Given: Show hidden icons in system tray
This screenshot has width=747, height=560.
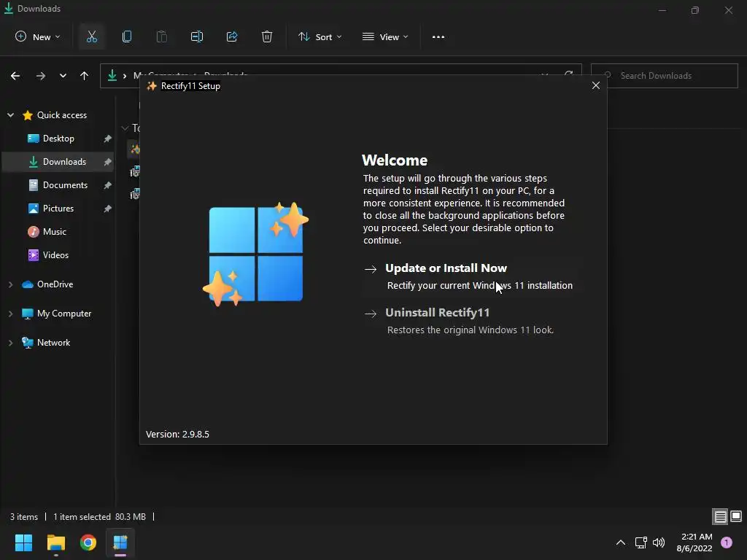Looking at the screenshot, I should click(x=621, y=542).
